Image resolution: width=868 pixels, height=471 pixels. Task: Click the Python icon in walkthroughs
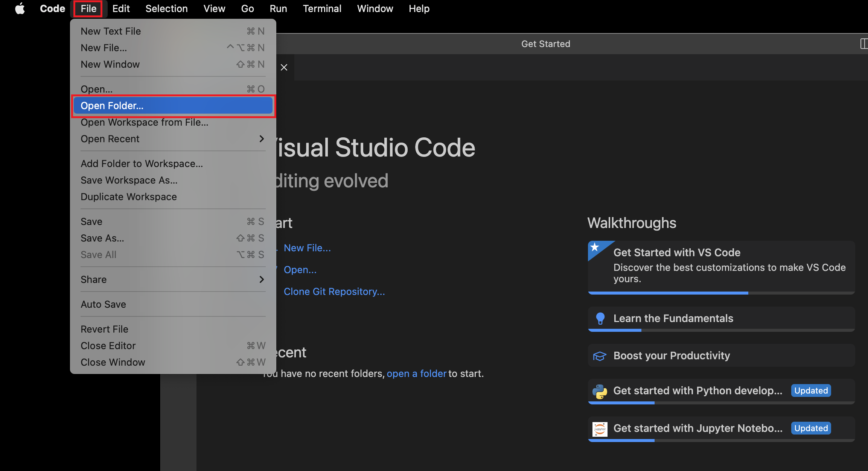coord(600,391)
